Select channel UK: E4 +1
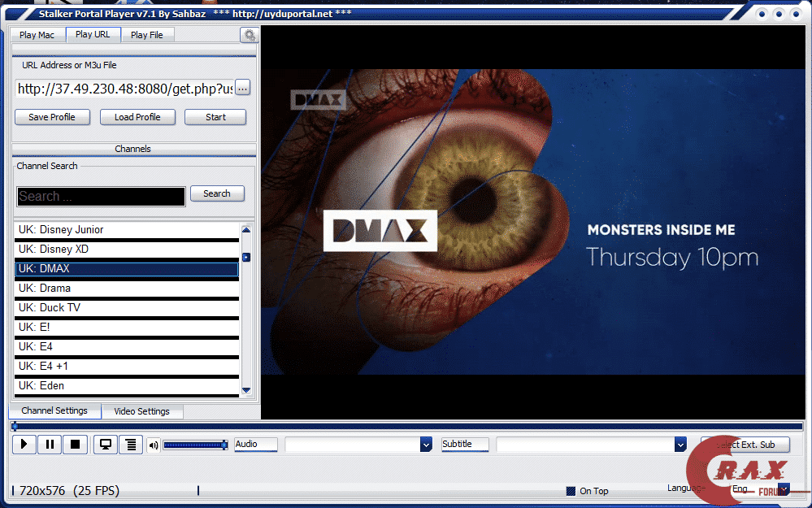The height and width of the screenshot is (508, 812). pyautogui.click(x=127, y=367)
